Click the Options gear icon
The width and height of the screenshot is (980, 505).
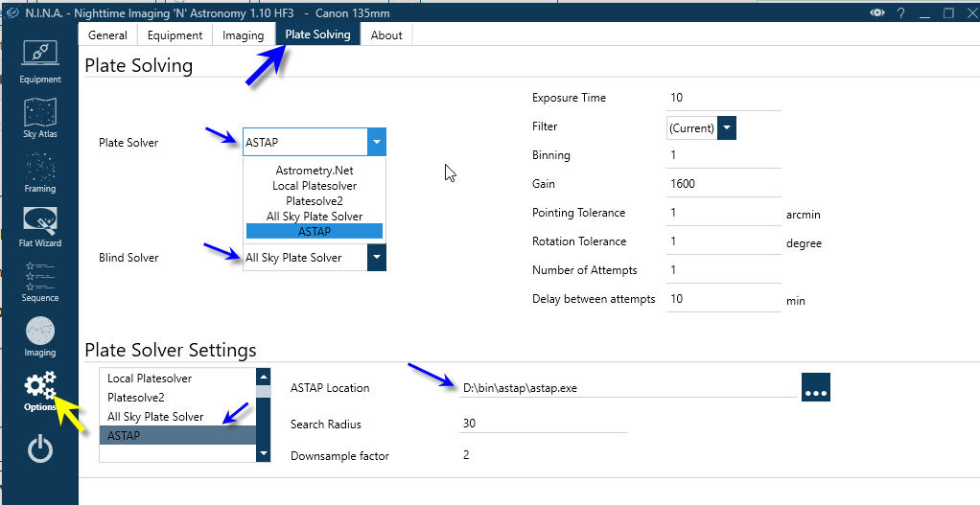(39, 390)
